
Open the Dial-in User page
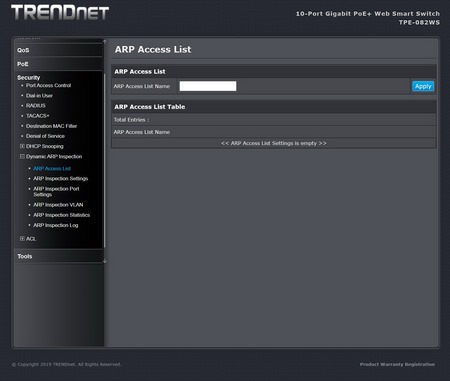click(x=39, y=96)
